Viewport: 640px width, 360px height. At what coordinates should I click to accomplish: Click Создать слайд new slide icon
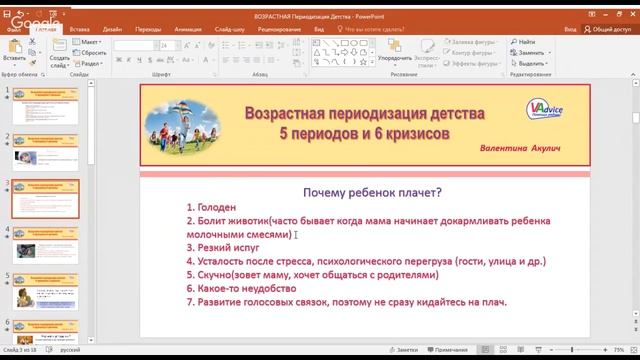60,45
